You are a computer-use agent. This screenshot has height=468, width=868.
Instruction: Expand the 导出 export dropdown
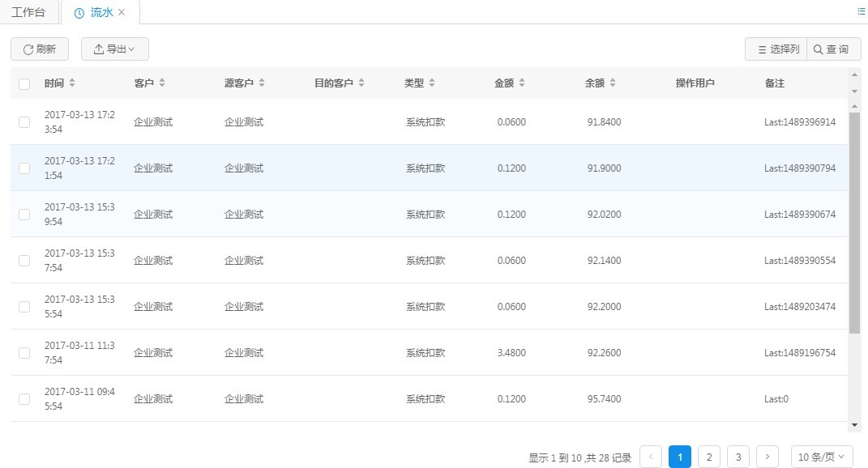pyautogui.click(x=115, y=49)
